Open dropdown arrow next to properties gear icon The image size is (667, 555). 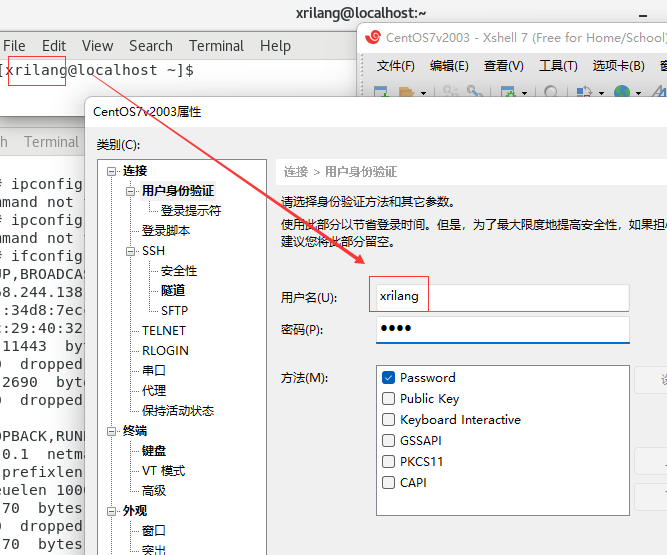(x=524, y=93)
